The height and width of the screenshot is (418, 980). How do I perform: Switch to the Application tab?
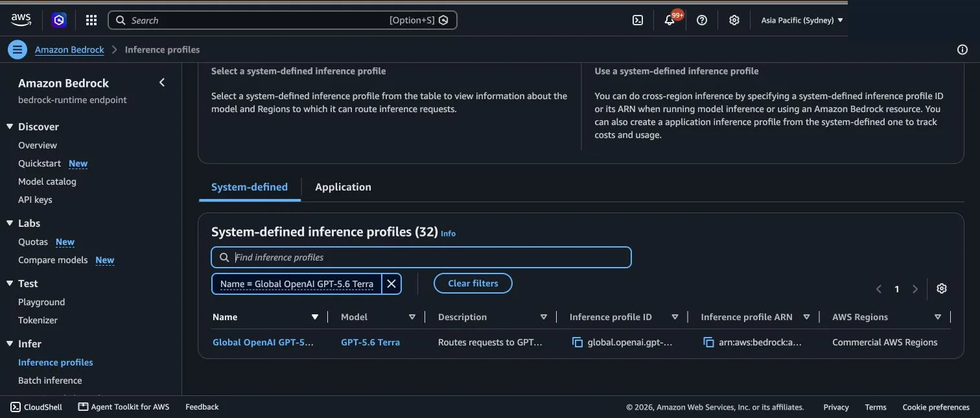pyautogui.click(x=343, y=187)
